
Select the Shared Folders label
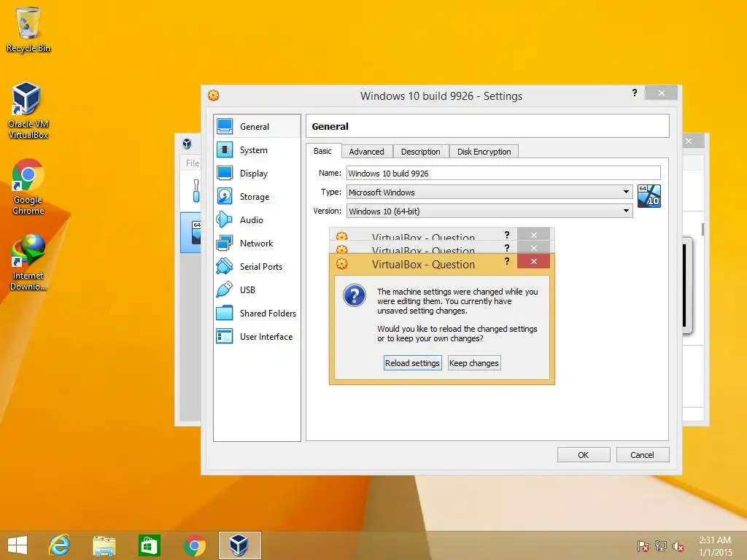268,314
